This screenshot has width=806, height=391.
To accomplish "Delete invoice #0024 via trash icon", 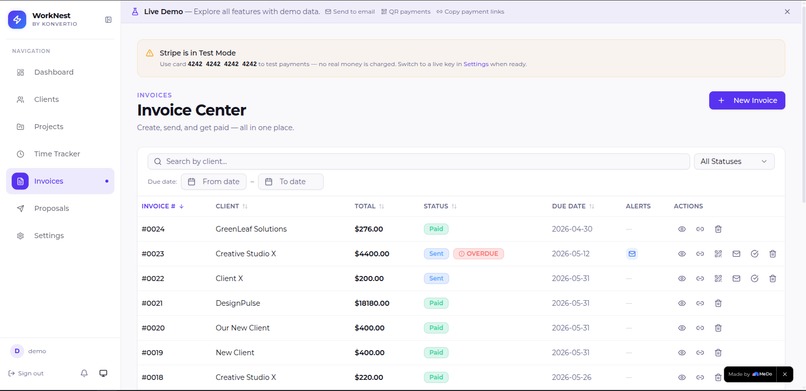I will click(718, 229).
